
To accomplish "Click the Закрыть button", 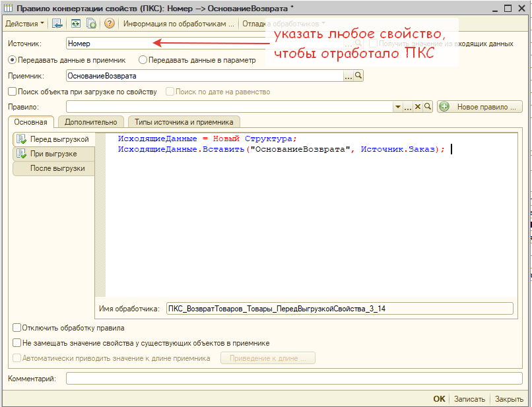I will pyautogui.click(x=509, y=399).
